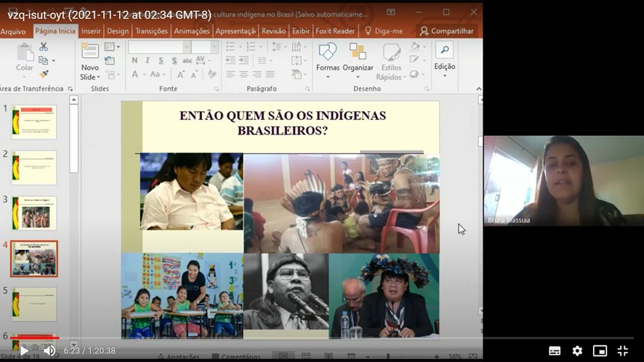
Task: Open the Transições tab
Action: [152, 31]
